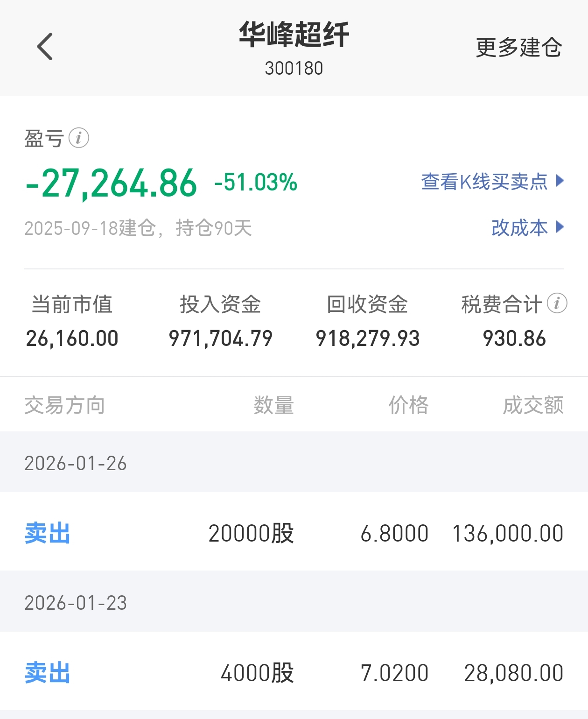Tap the 2025-09-18建仓 holding period text
The height and width of the screenshot is (719, 588).
(x=138, y=228)
